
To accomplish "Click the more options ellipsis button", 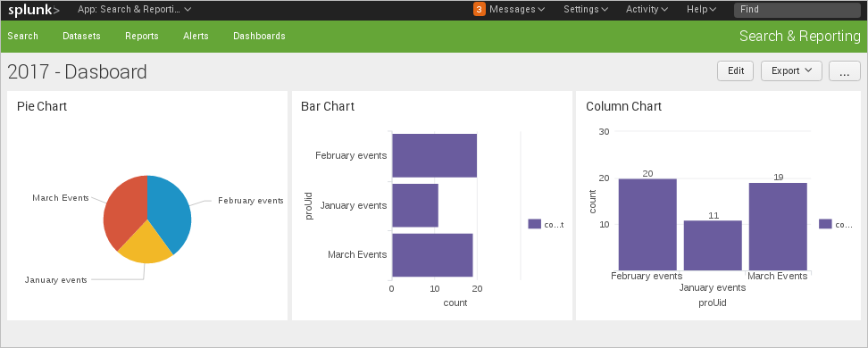I will [x=844, y=70].
